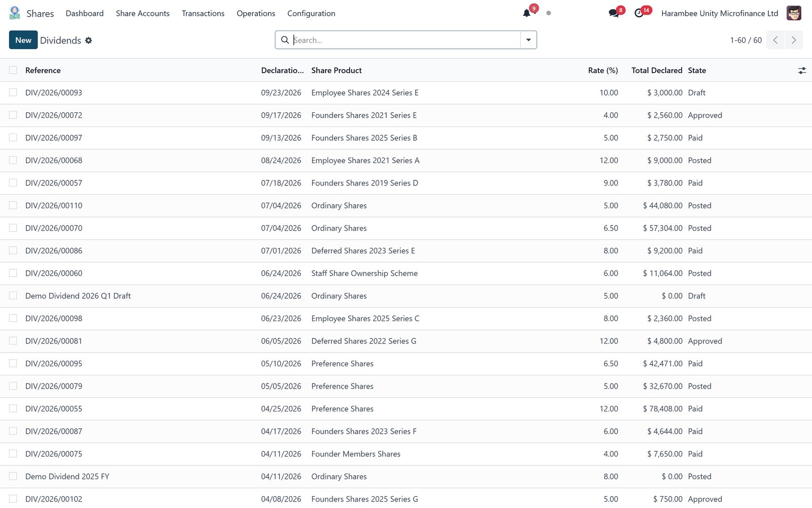Click the Deferred Shares 2022 Series G cell
Image resolution: width=812 pixels, height=508 pixels.
[364, 341]
